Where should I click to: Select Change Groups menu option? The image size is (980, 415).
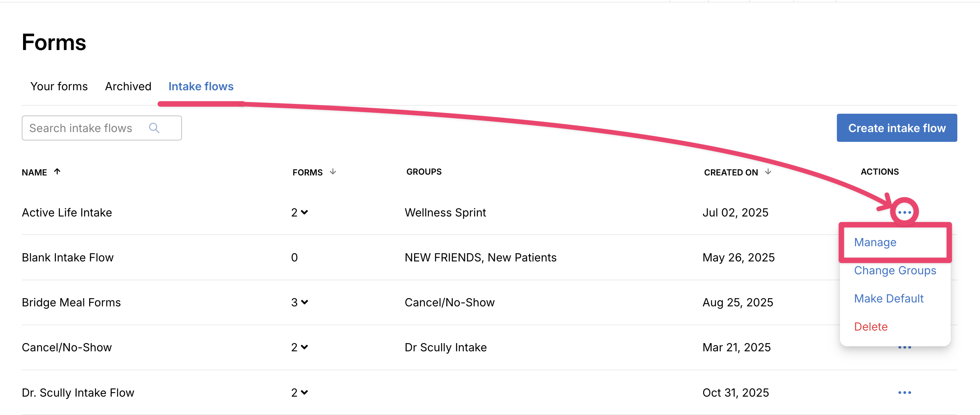[x=895, y=270]
